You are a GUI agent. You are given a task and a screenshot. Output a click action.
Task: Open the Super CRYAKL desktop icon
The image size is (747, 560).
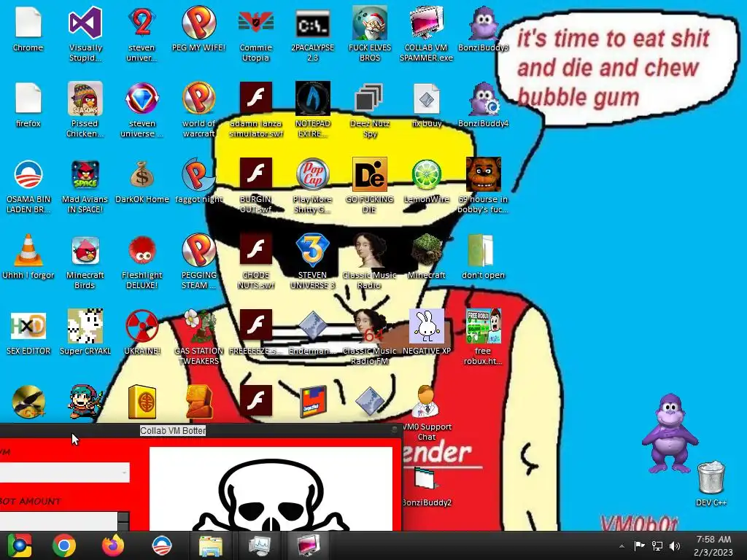(85, 332)
